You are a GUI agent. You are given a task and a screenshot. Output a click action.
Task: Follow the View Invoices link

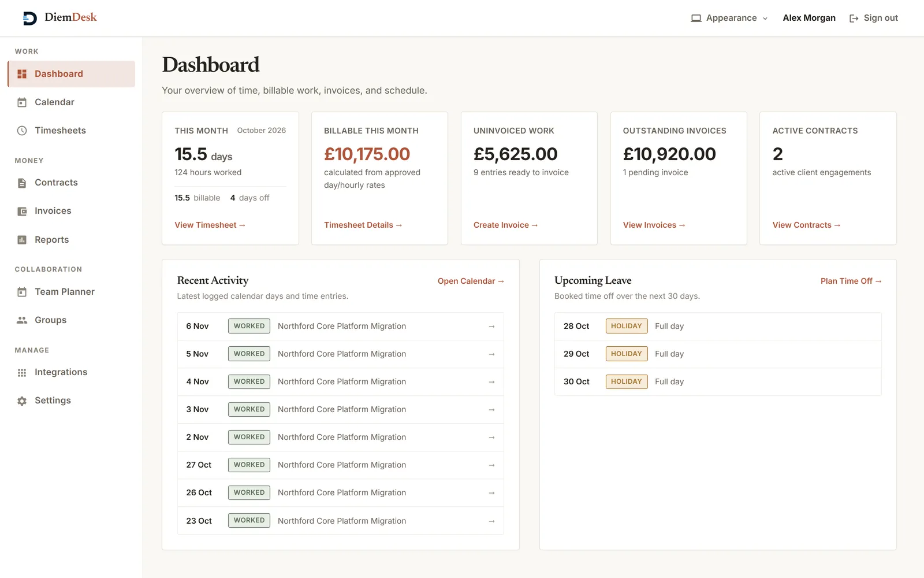tap(654, 225)
